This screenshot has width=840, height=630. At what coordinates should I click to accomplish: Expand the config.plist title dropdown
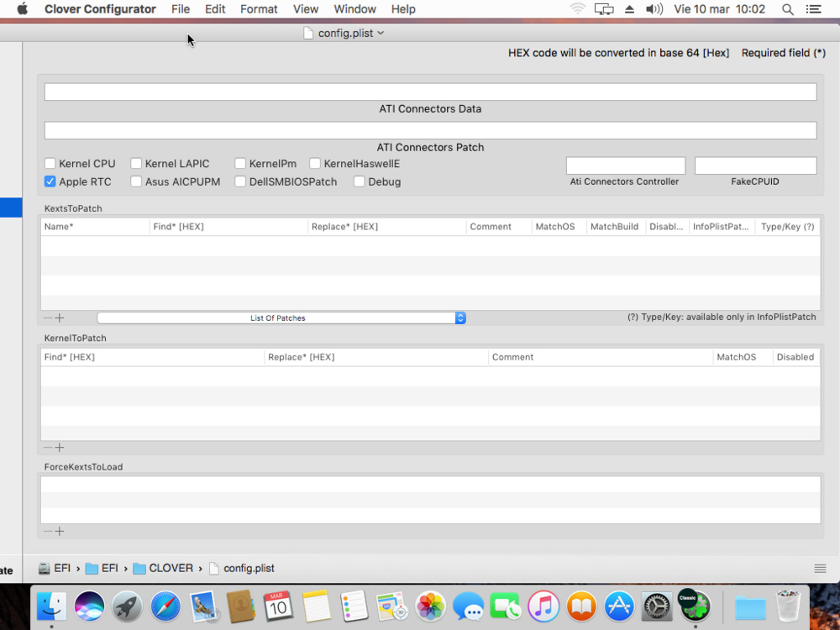click(x=381, y=33)
